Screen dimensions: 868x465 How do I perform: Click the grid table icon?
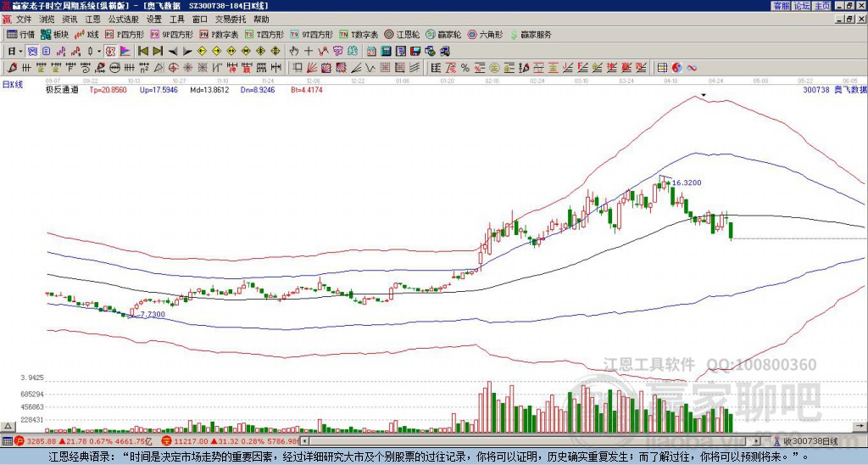(662, 68)
